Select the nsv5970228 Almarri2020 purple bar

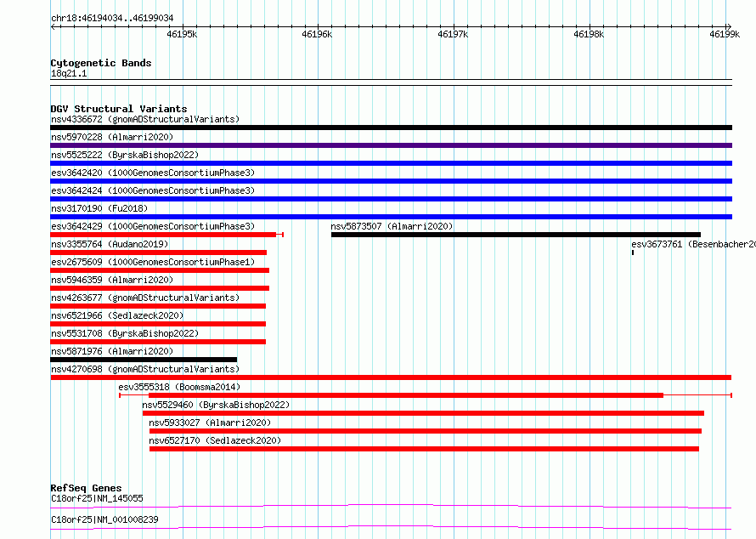tap(391, 145)
